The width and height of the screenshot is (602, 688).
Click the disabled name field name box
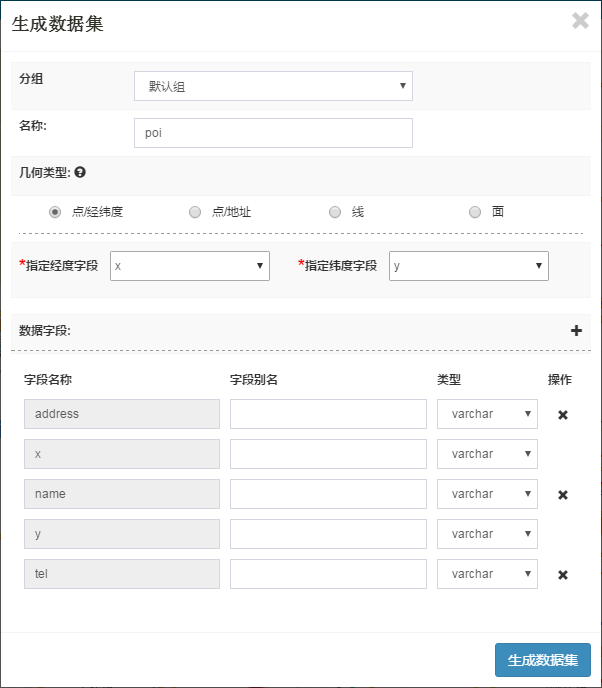(x=122, y=494)
